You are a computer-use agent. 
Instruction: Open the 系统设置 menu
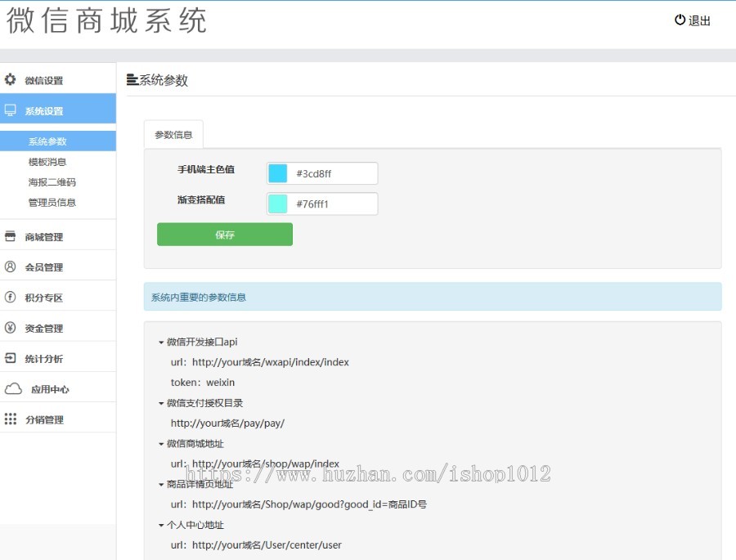(x=58, y=109)
